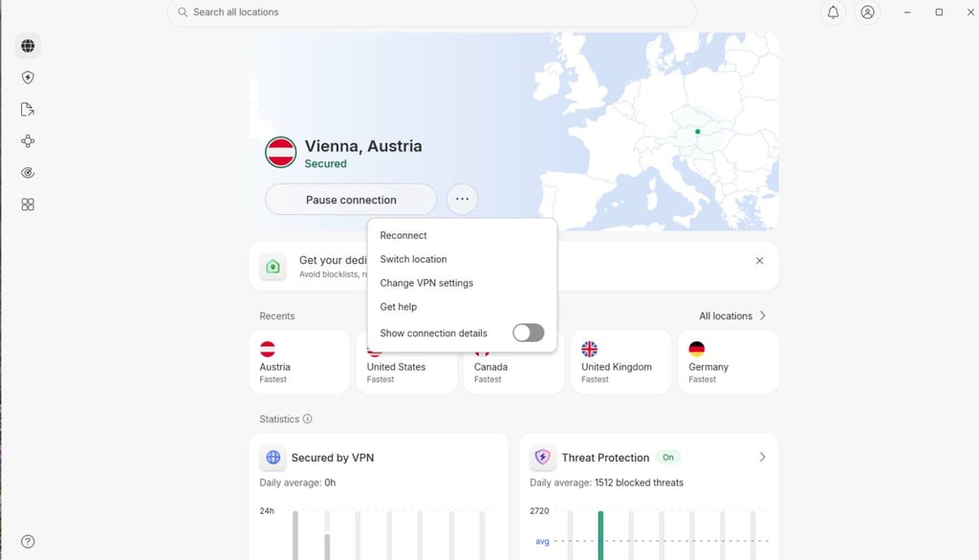Viewport: 979px width, 560px height.
Task: Click the green On badge
Action: [668, 458]
